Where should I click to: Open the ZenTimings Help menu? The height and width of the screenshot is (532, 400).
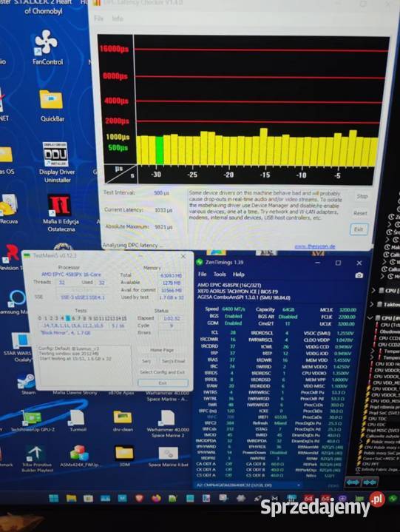(238, 275)
